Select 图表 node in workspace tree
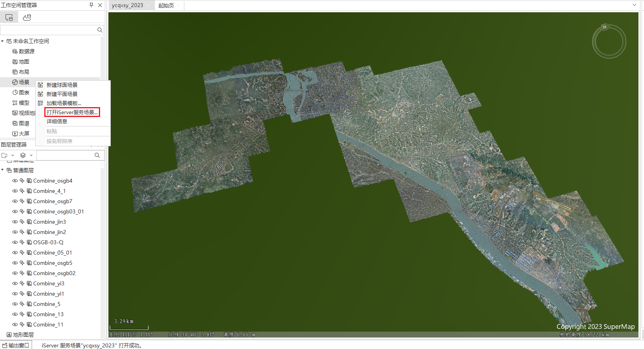 click(24, 92)
